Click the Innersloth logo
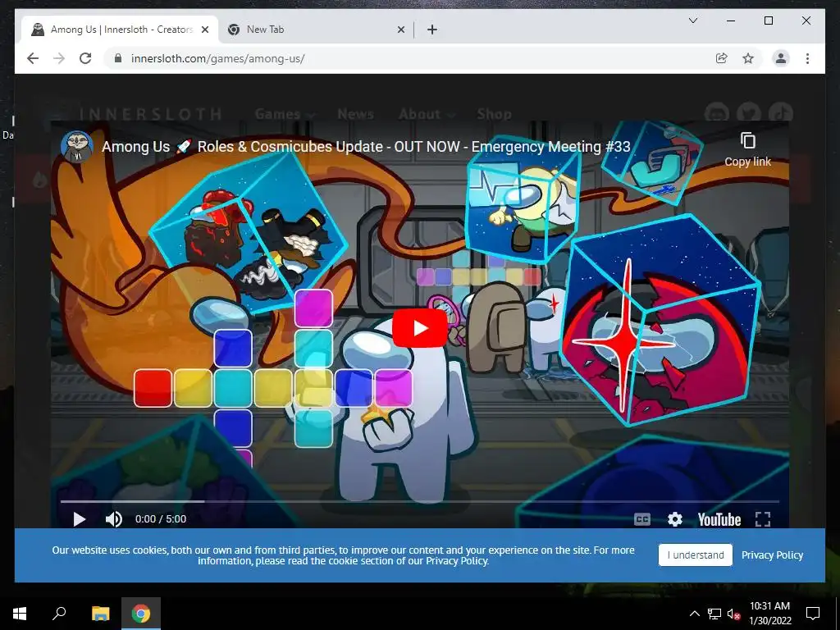 [x=135, y=114]
